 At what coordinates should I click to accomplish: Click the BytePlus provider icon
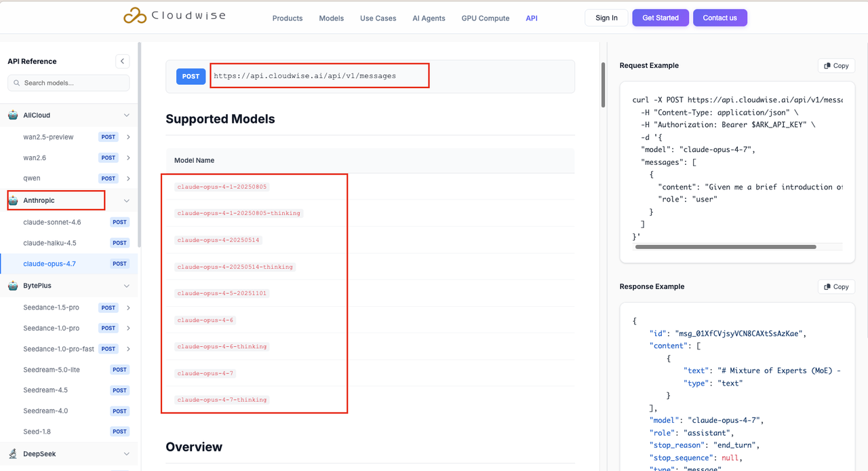(x=13, y=286)
